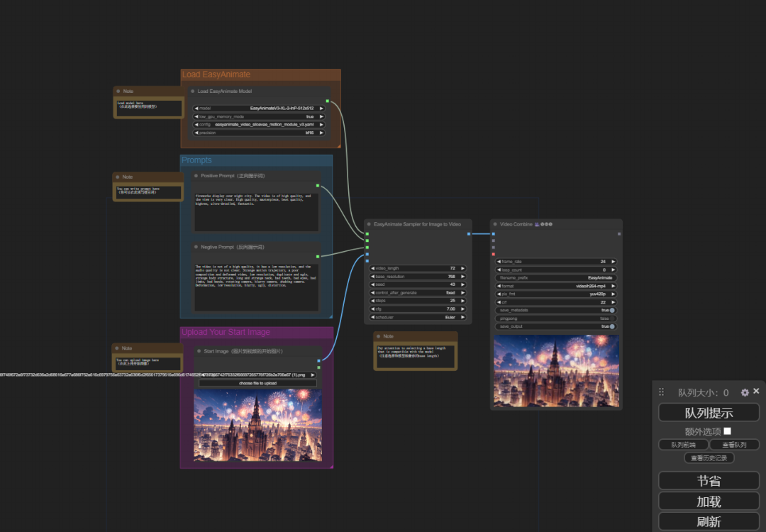Viewport: 766px width, 532px height.
Task: Click the Start Image fireworks preview thumbnail
Action: coord(258,425)
